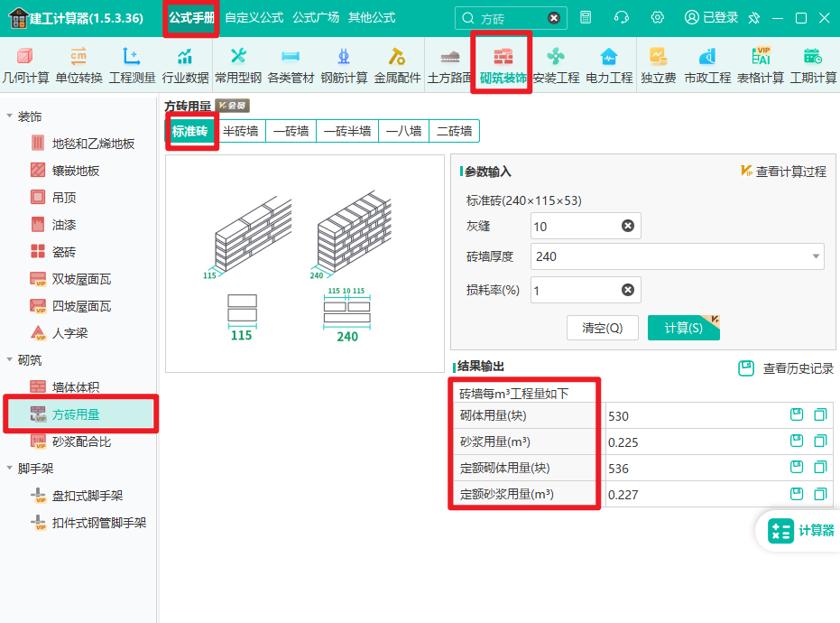Clear the search box text
This screenshot has width=840, height=623.
coord(554,18)
